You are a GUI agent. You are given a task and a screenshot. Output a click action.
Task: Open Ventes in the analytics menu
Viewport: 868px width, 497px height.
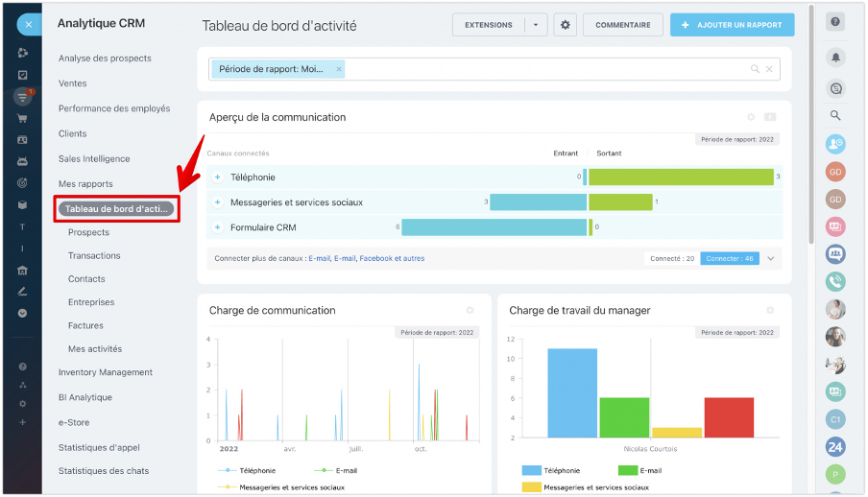(73, 83)
